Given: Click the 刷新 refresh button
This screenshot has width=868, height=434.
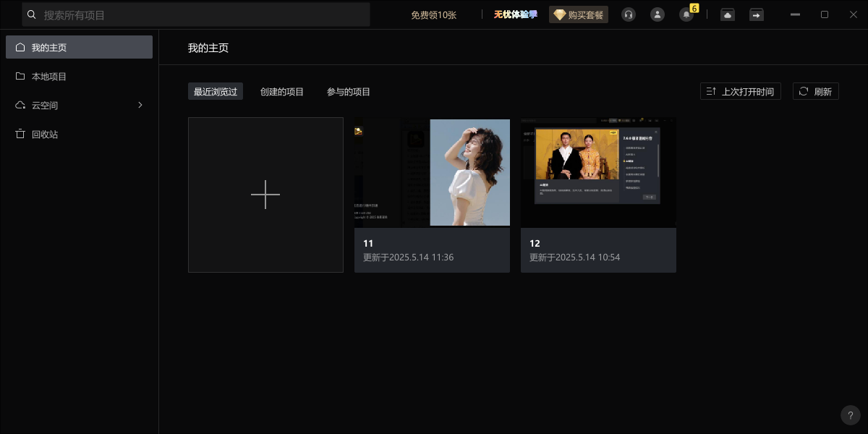Looking at the screenshot, I should 815,90.
